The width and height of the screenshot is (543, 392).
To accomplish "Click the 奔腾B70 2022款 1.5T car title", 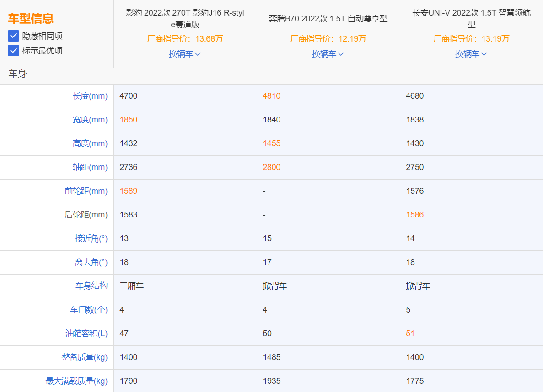I will click(x=328, y=18).
